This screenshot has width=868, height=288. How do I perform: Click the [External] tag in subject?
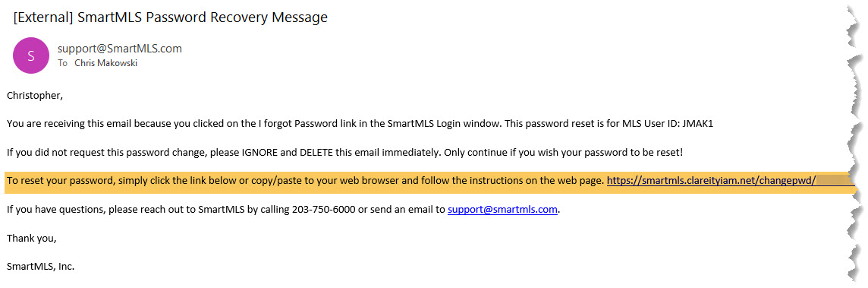(x=43, y=17)
